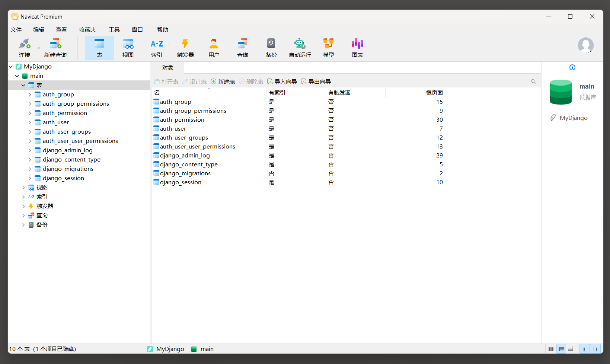Select the Table (表) toolbar icon
Viewport: 610px width, 364px height.
(x=99, y=48)
